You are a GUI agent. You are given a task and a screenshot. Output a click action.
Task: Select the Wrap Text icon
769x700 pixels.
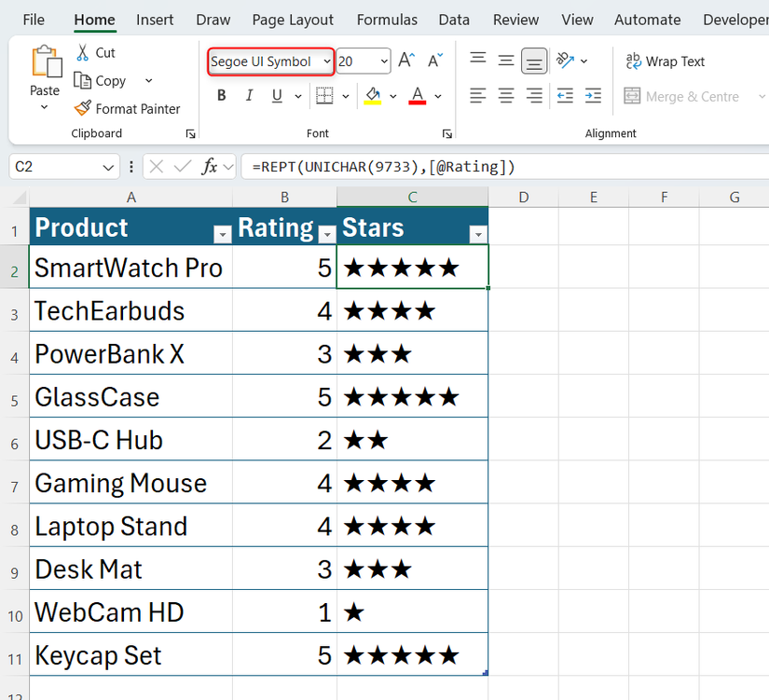(x=634, y=61)
